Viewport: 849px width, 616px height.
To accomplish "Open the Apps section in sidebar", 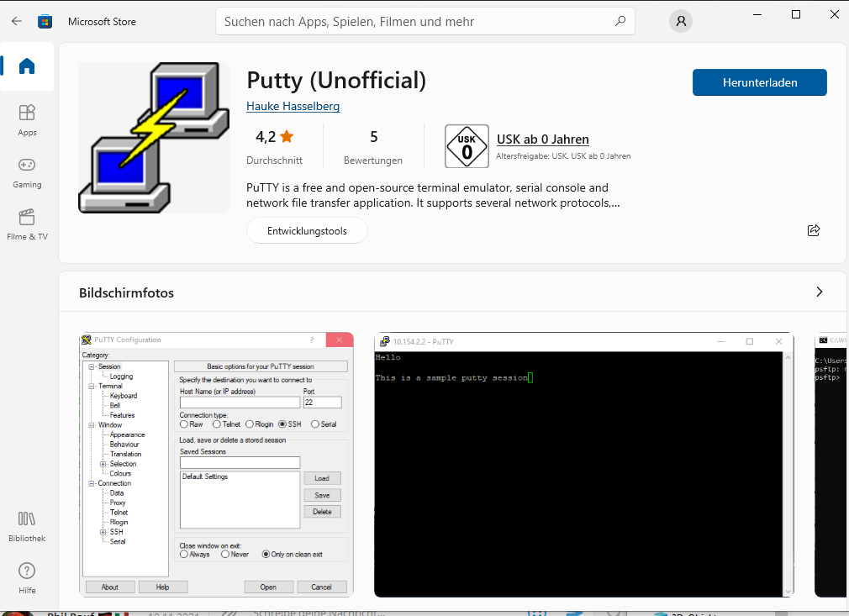I will click(x=27, y=121).
